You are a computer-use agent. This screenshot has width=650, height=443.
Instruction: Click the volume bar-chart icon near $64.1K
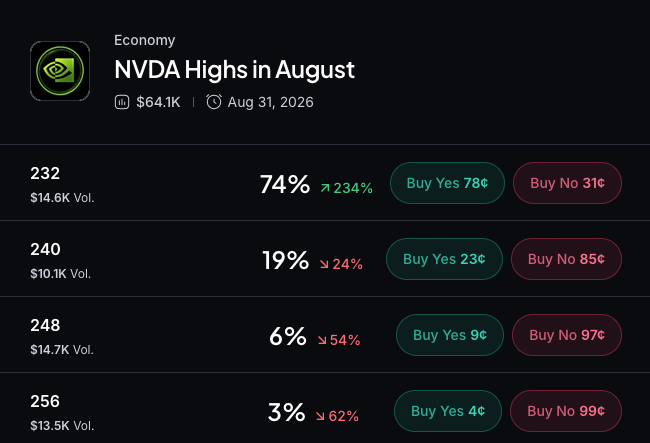coord(122,102)
